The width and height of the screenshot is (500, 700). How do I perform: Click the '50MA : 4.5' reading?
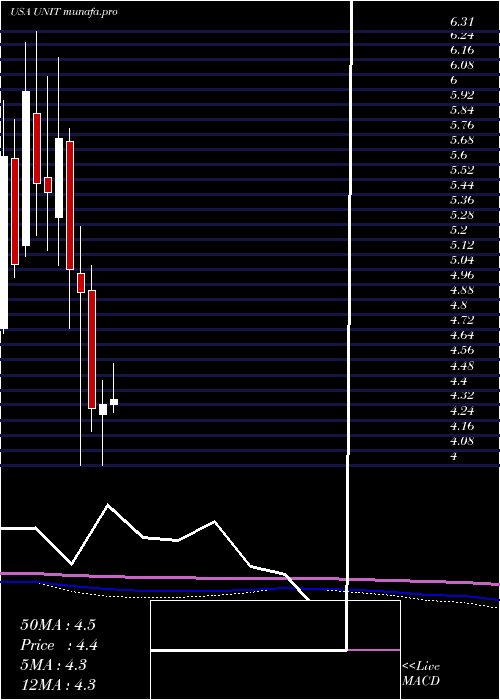click(x=58, y=625)
